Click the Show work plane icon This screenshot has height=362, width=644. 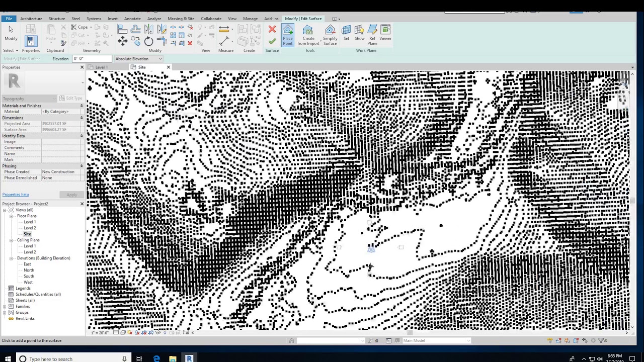359,33
